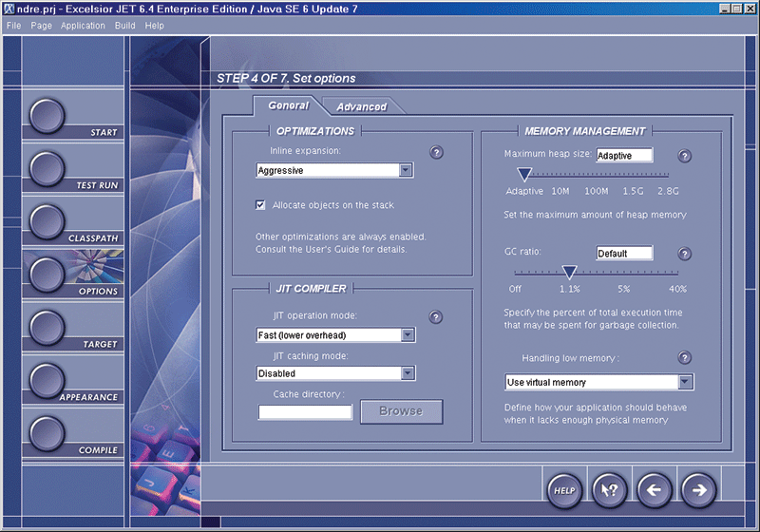Expand the Inline expansion dropdown
The image size is (760, 532).
tap(406, 171)
